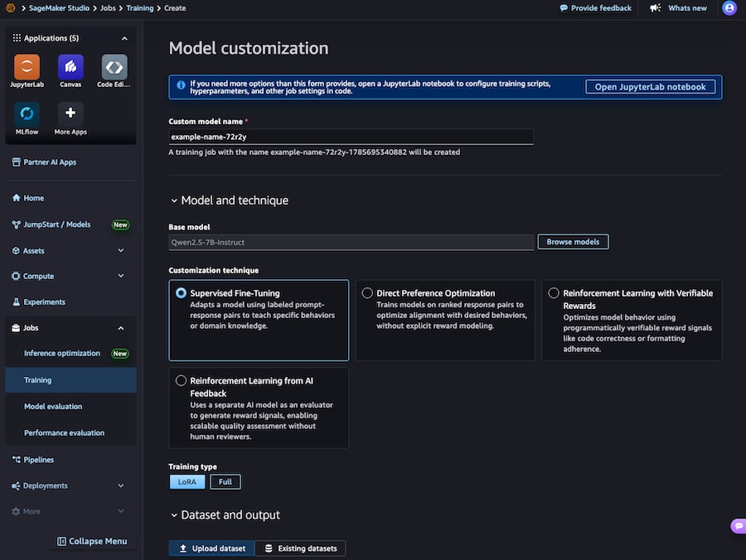This screenshot has height=560, width=746.
Task: Click the Home house icon
Action: coord(17,198)
